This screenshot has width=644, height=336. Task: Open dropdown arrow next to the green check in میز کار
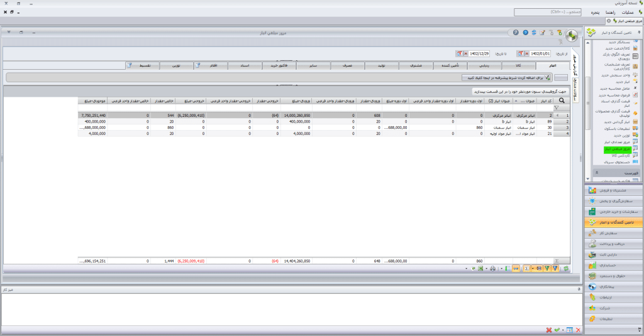(563, 330)
